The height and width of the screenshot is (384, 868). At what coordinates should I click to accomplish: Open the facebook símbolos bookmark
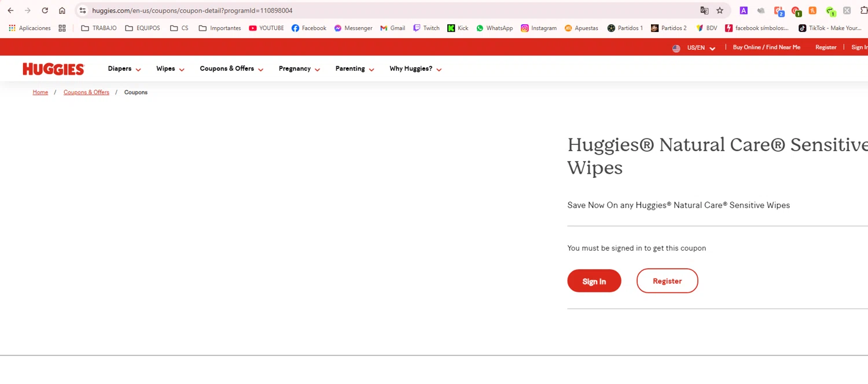coord(757,28)
